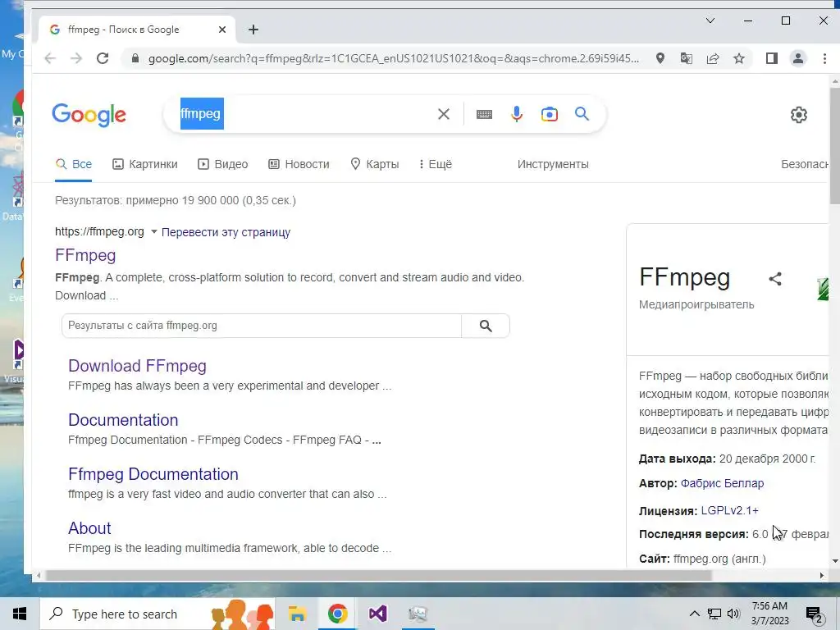This screenshot has height=630, width=840.
Task: Click the vertical scrollbar thumb
Action: click(834, 145)
